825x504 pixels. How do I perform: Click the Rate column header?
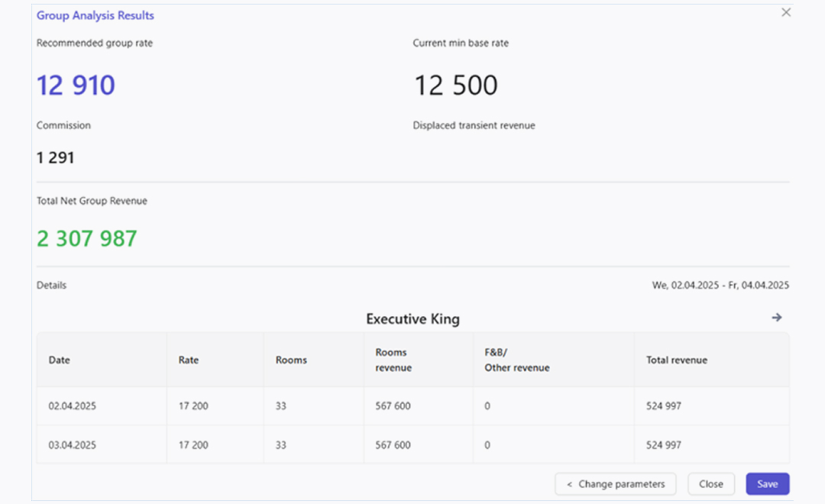(x=189, y=360)
